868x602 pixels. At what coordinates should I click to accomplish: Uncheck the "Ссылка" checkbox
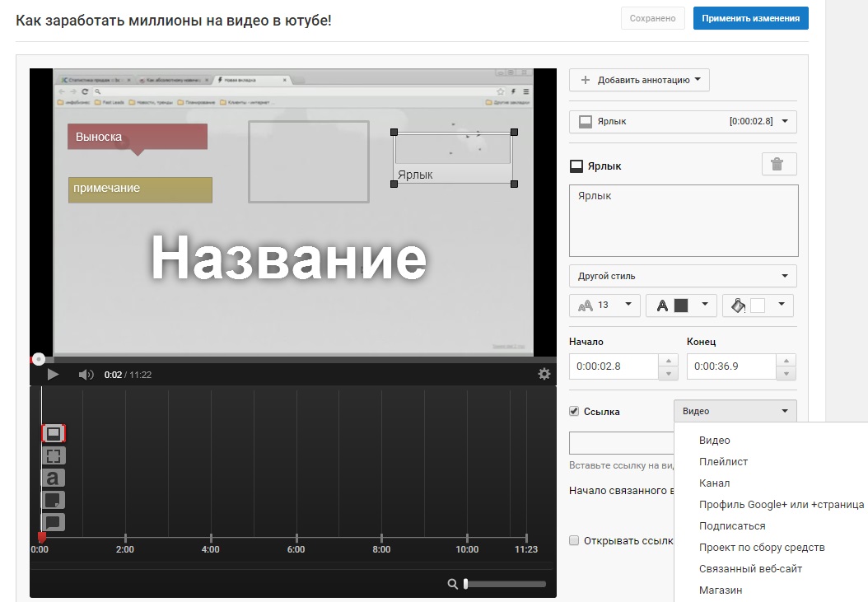pos(574,412)
